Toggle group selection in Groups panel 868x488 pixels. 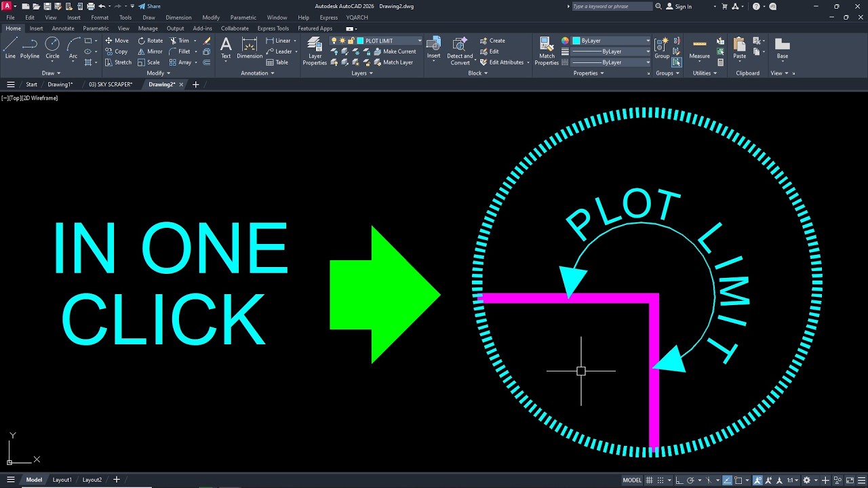coord(677,62)
